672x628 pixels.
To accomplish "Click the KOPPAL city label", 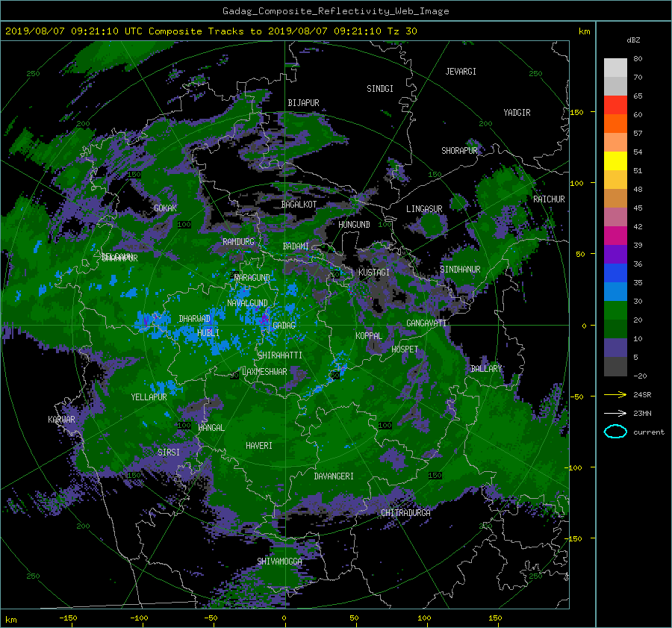I will coord(369,336).
